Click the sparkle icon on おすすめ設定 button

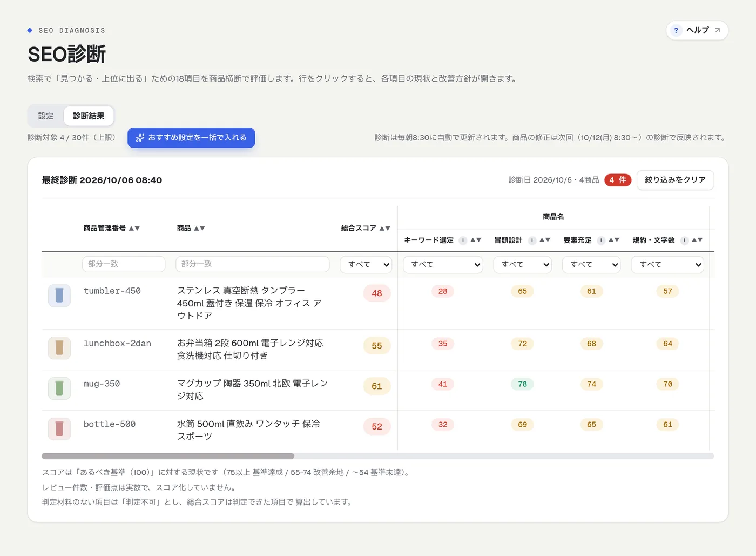[140, 138]
